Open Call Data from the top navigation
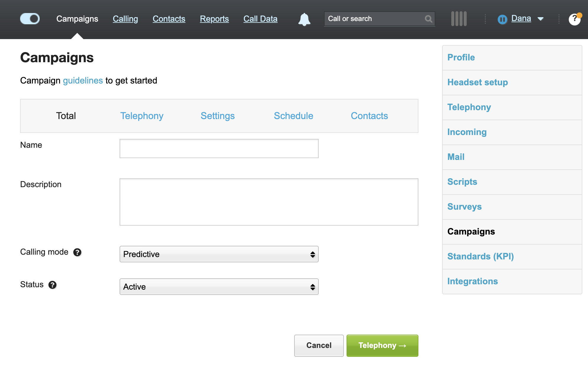Viewport: 588px width, 366px height. click(260, 18)
